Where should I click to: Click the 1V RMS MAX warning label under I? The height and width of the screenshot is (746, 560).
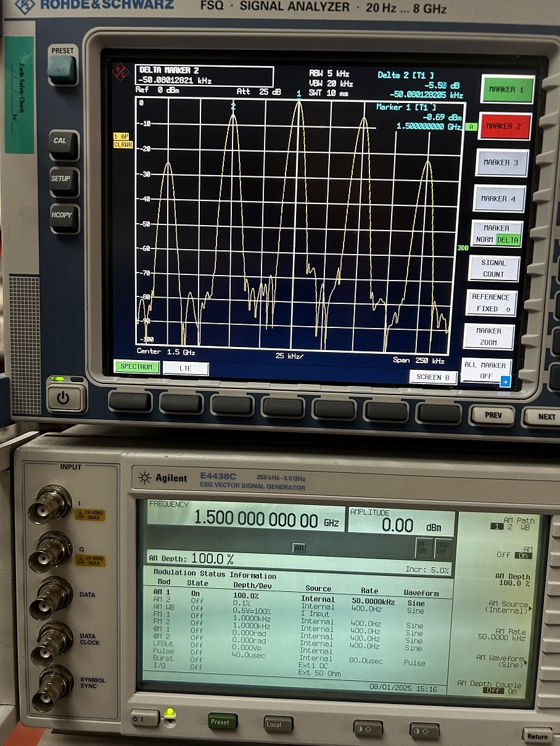pyautogui.click(x=90, y=515)
